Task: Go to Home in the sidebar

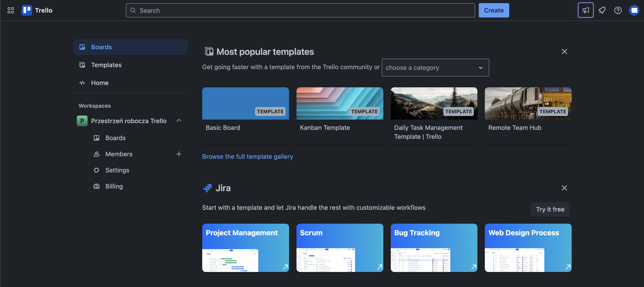Action: pos(131,83)
